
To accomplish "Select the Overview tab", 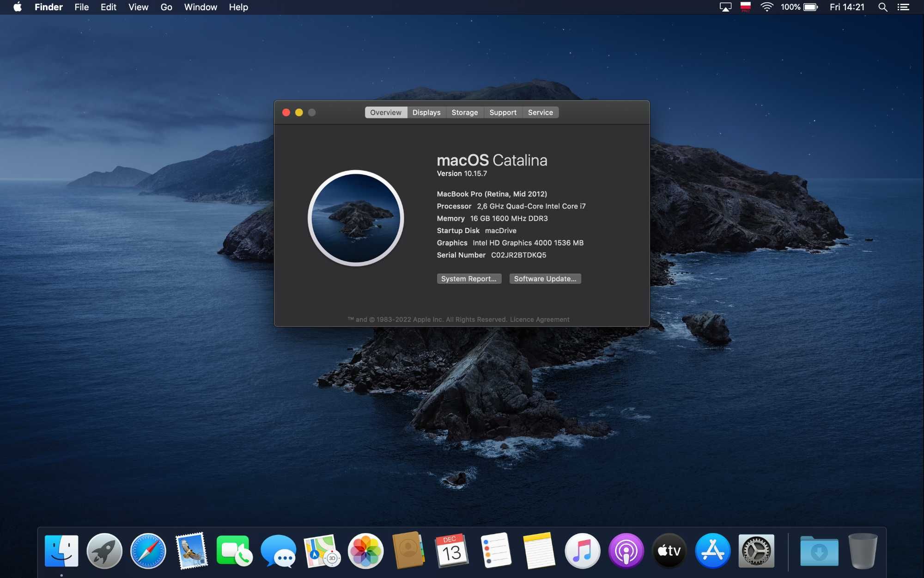I will [x=386, y=112].
